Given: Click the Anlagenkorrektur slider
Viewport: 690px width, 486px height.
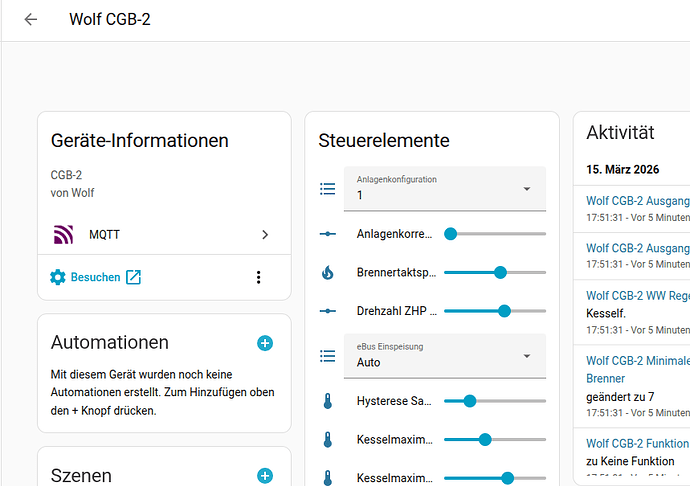Looking at the screenshot, I should tap(495, 233).
